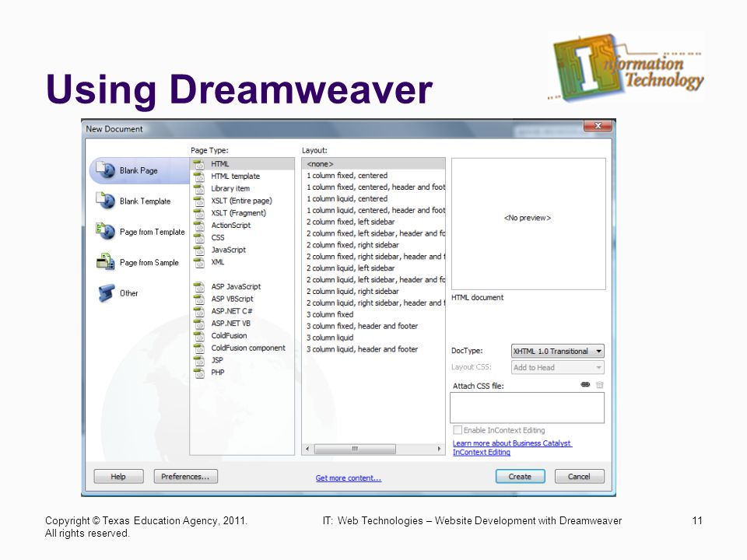Image resolution: width=747 pixels, height=560 pixels.
Task: Click the JavaScript file icon
Action: pos(199,250)
